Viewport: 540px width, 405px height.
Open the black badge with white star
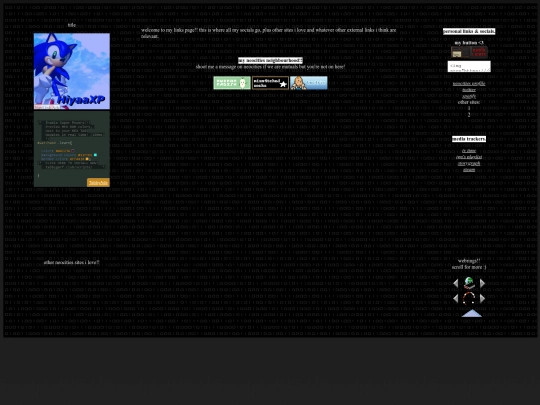(x=270, y=83)
